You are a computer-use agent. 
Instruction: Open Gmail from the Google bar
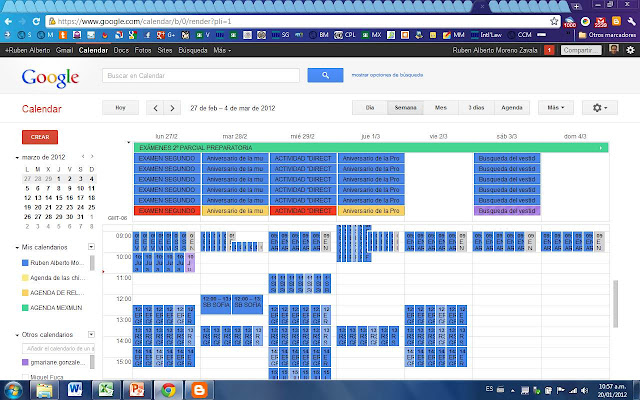click(64, 50)
